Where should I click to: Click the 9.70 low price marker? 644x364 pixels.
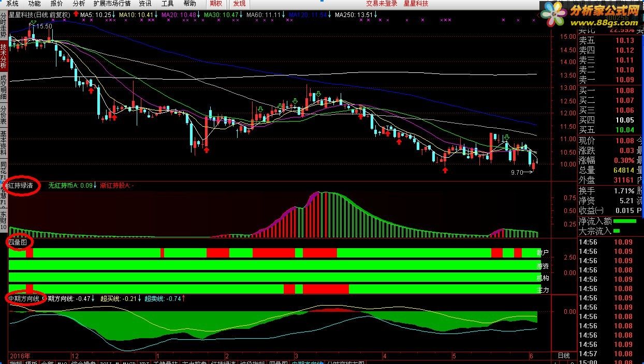[x=518, y=173]
